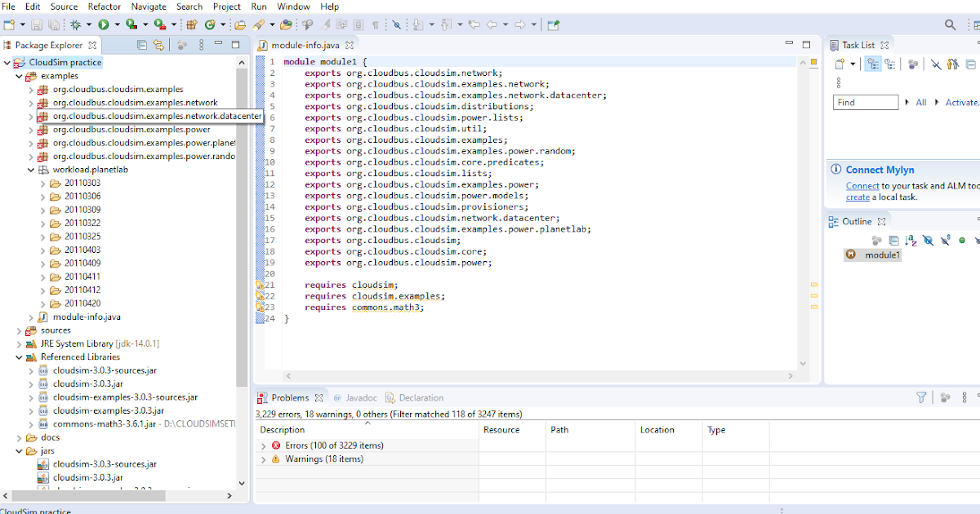
Task: Open the Project menu
Action: pos(225,7)
